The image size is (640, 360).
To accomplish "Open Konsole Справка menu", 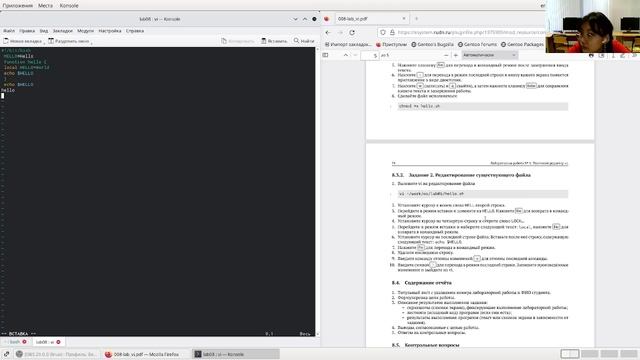I will pyautogui.click(x=135, y=31).
